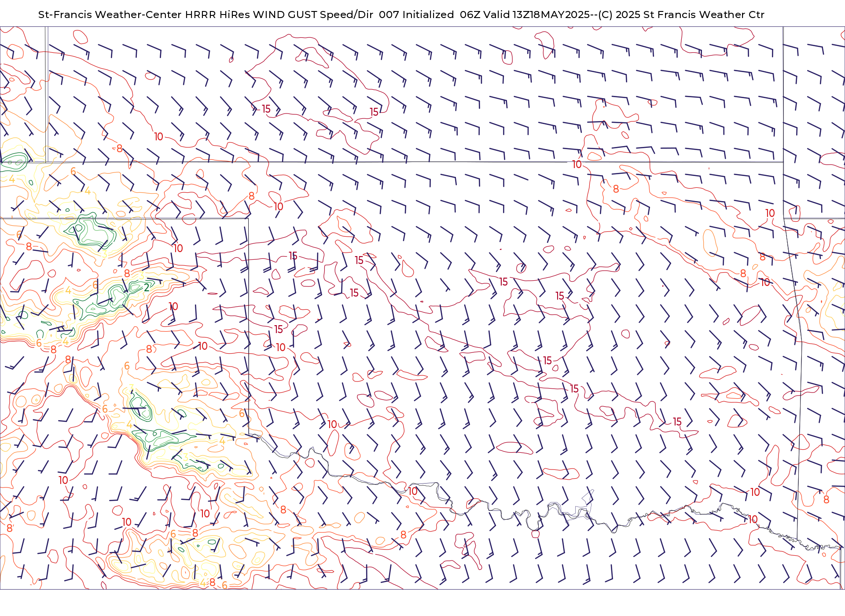This screenshot has height=616, width=845.
Task: Click "Valid 13Z18MAY2025" in the header
Action: 536,15
